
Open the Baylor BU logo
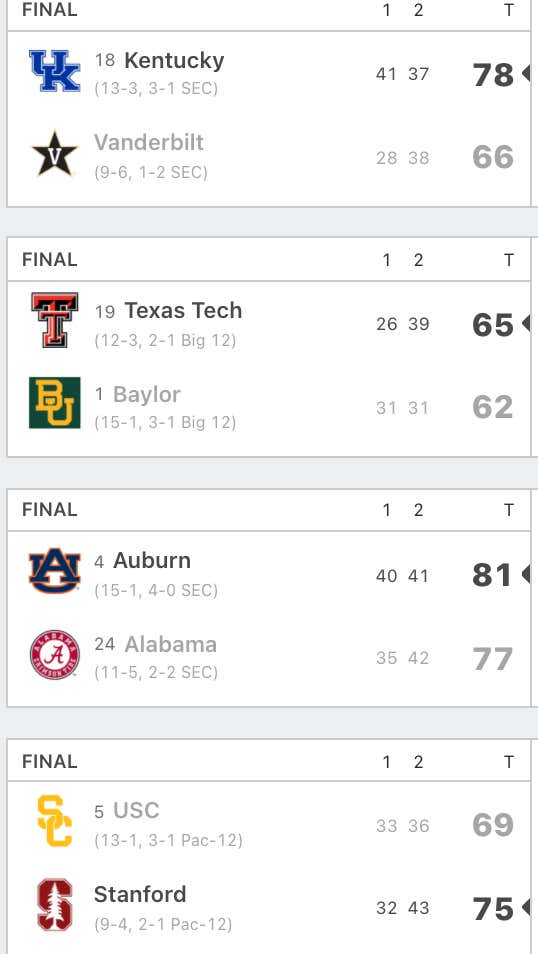coord(55,403)
